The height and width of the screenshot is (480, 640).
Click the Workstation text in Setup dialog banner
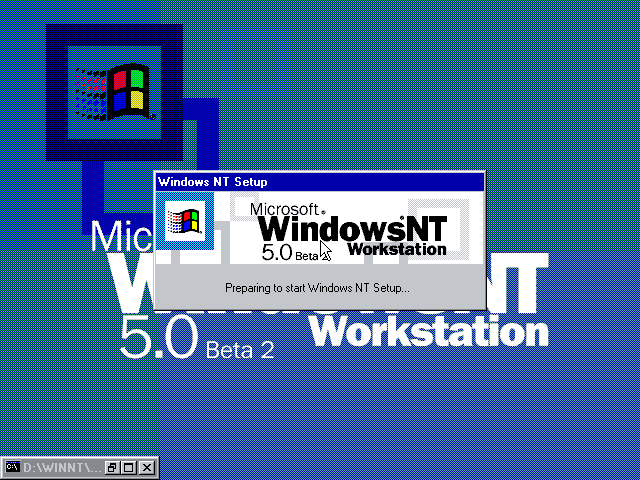tap(397, 249)
